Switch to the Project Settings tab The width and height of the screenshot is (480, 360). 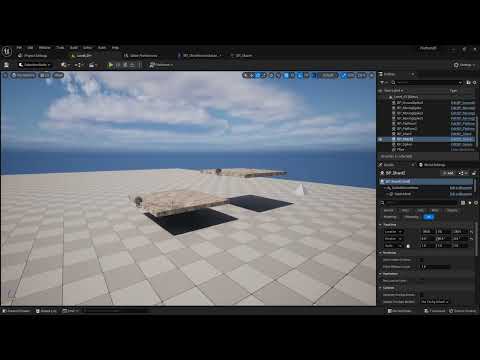[33, 56]
